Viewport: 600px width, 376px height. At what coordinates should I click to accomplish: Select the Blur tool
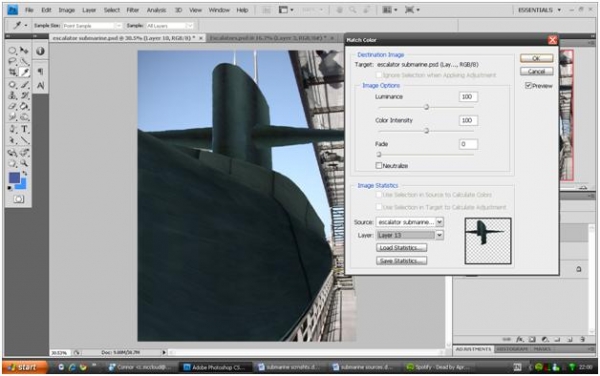12,117
